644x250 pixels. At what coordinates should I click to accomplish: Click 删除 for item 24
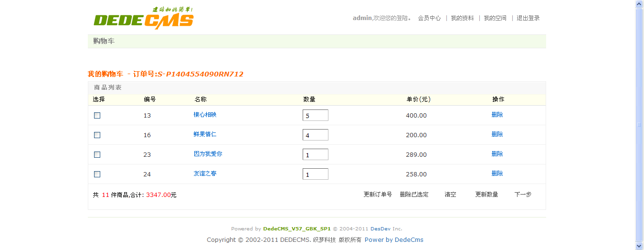[497, 174]
